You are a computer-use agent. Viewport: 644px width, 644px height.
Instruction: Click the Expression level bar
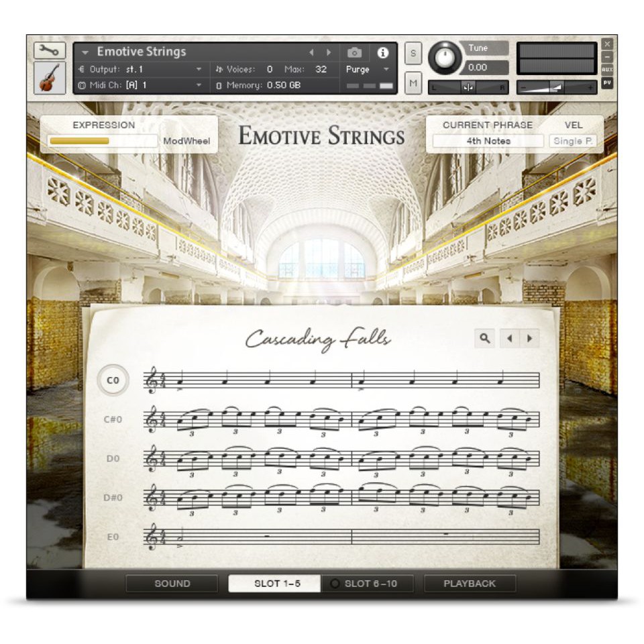[x=102, y=141]
